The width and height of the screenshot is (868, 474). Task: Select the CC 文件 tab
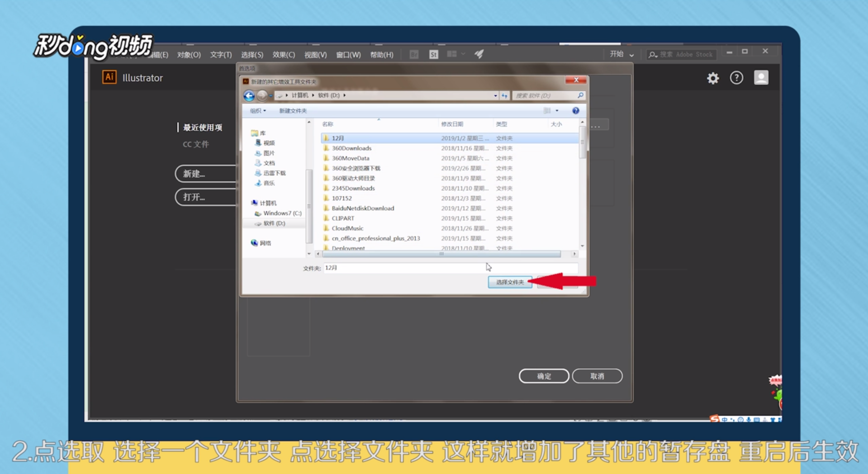coord(195,144)
